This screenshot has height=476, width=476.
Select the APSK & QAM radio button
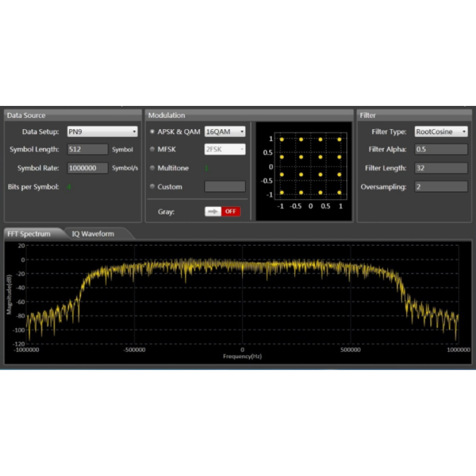152,131
